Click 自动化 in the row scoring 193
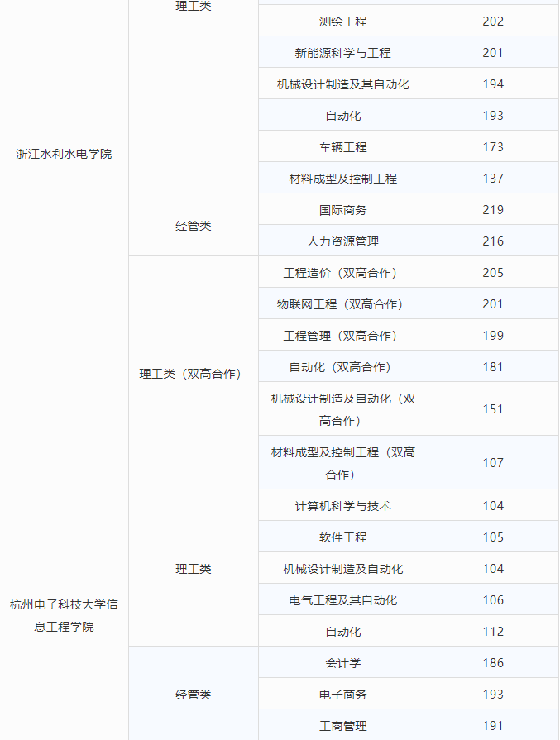Viewport: 560px width, 740px height. [342, 115]
